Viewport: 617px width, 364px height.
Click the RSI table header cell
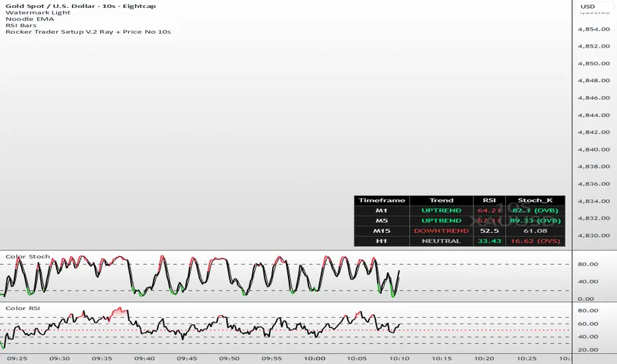pyautogui.click(x=489, y=201)
